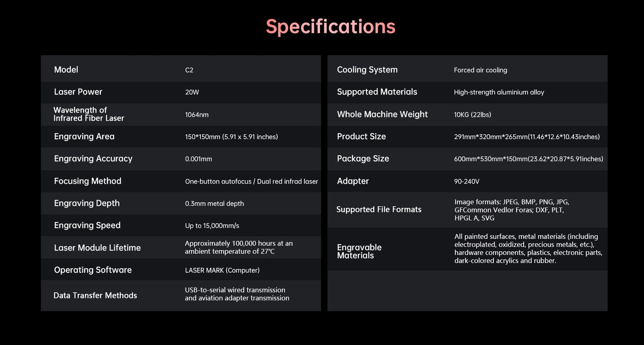Click the Focusing Method label
This screenshot has height=345, width=644.
[87, 181]
